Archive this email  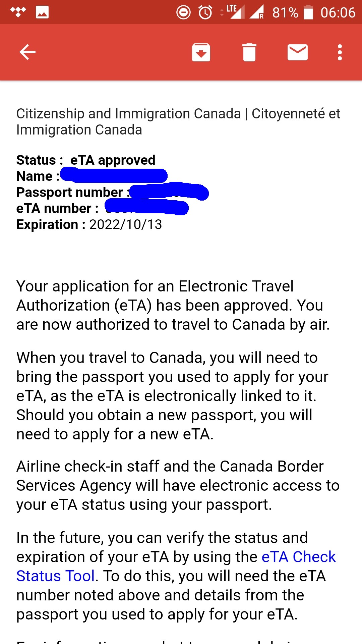(201, 52)
